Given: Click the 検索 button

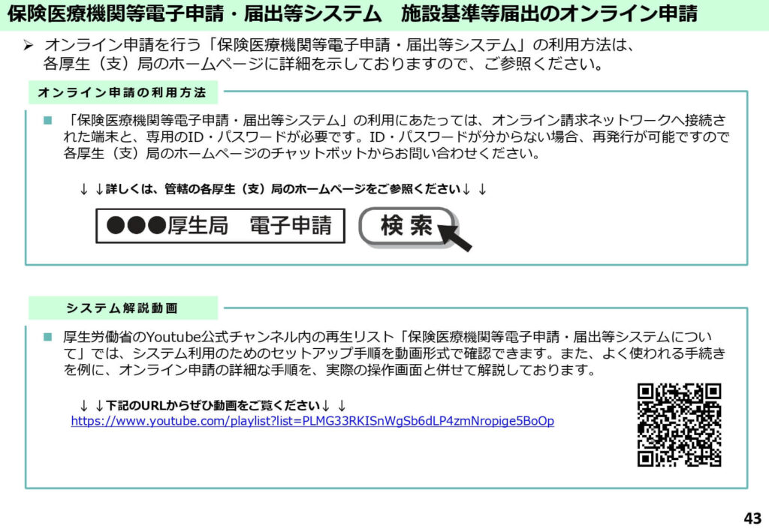Looking at the screenshot, I should [406, 226].
